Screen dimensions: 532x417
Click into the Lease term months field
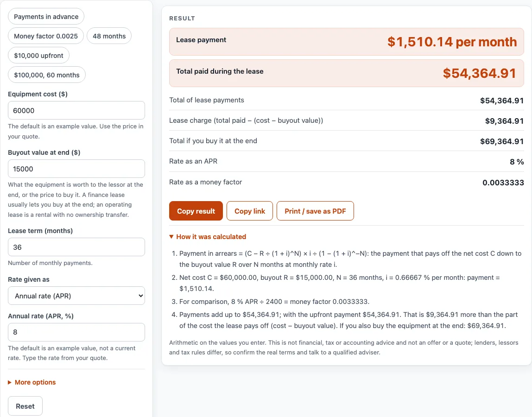[76, 247]
